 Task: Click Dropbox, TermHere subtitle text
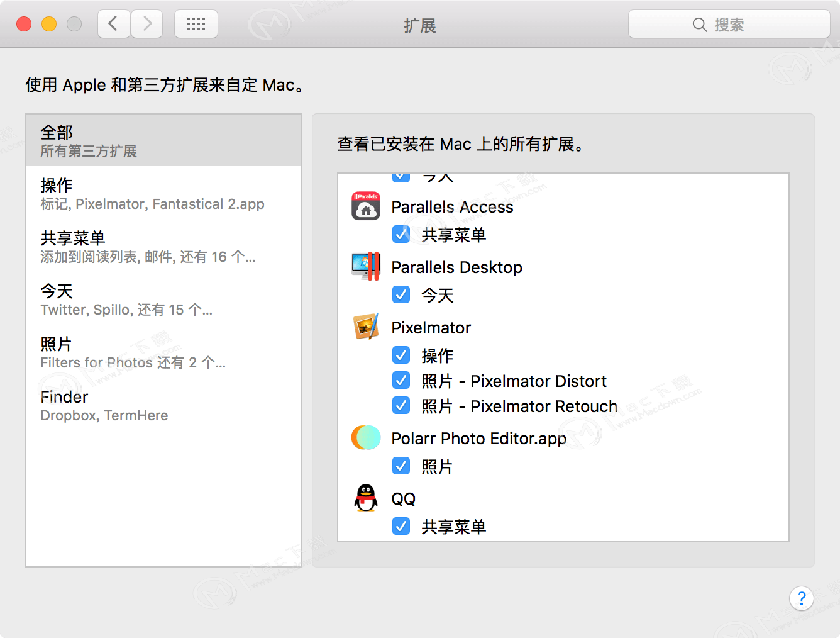[104, 415]
